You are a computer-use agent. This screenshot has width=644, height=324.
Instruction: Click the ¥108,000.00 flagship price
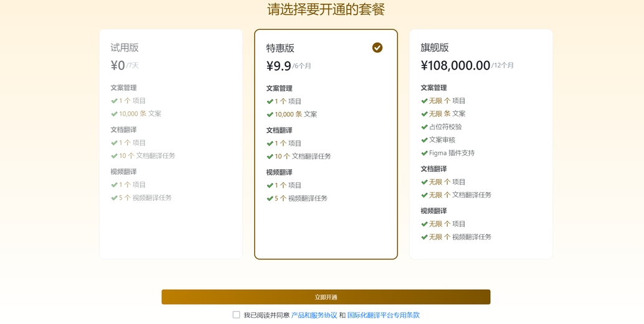click(x=455, y=65)
